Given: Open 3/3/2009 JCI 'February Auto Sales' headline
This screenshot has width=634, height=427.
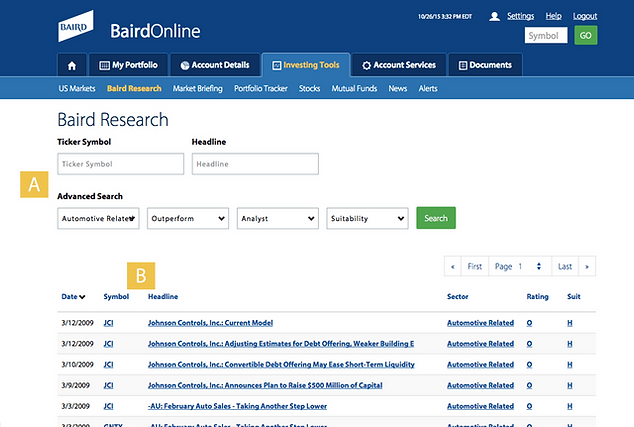Looking at the screenshot, I should [237, 406].
